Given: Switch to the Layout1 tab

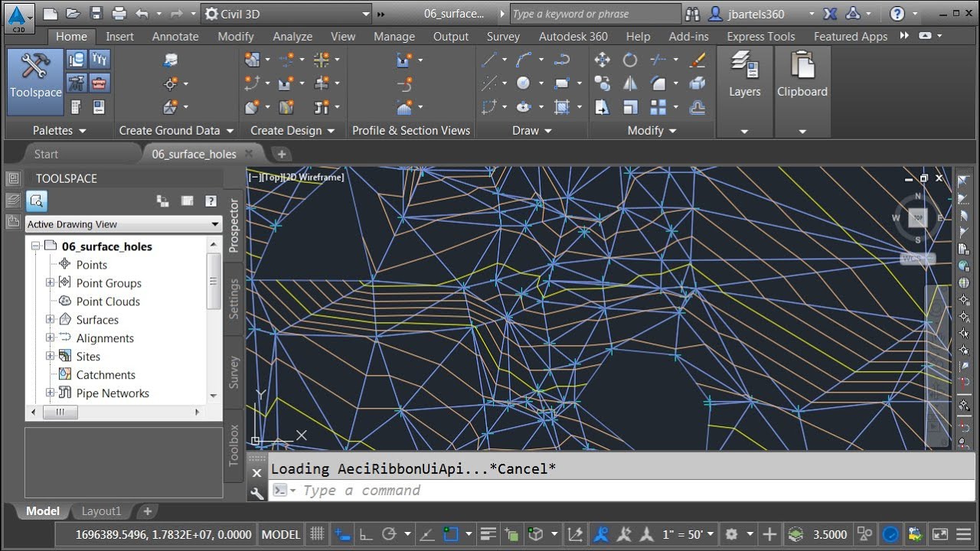Looking at the screenshot, I should click(101, 511).
